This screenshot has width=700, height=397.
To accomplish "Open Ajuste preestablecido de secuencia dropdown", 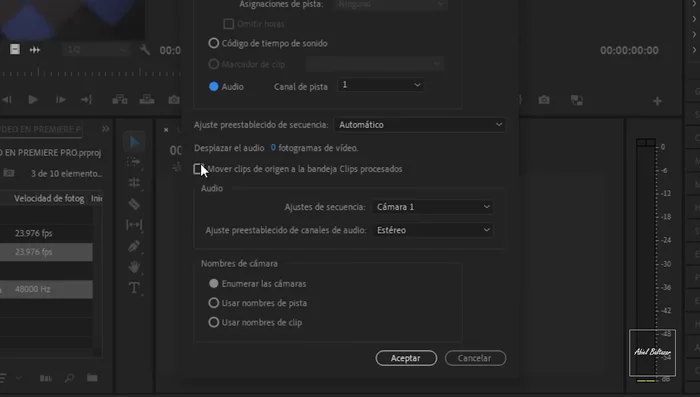I will click(x=420, y=125).
